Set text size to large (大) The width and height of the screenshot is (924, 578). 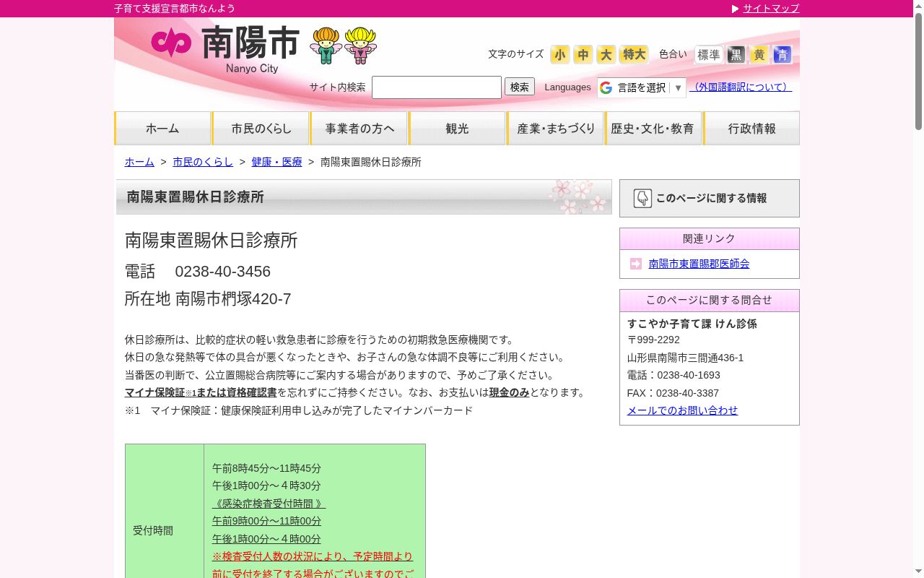click(606, 54)
